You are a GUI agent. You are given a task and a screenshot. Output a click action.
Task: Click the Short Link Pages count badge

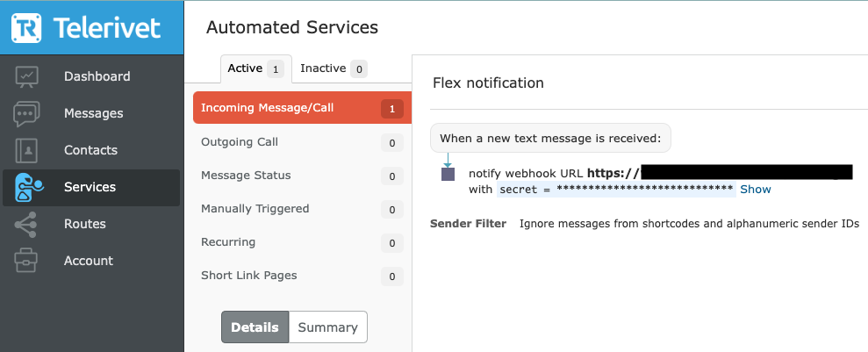click(x=392, y=277)
